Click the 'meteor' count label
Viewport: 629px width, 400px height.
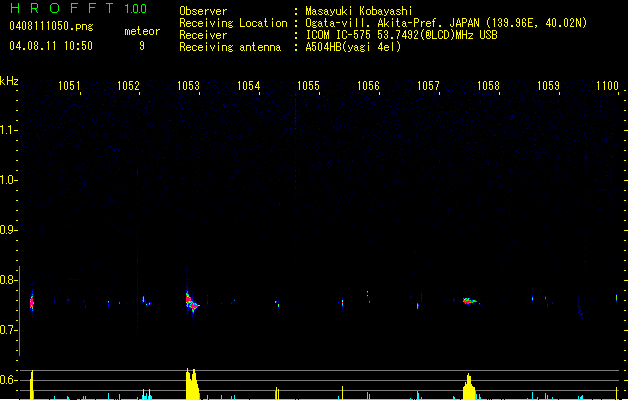pyautogui.click(x=142, y=31)
